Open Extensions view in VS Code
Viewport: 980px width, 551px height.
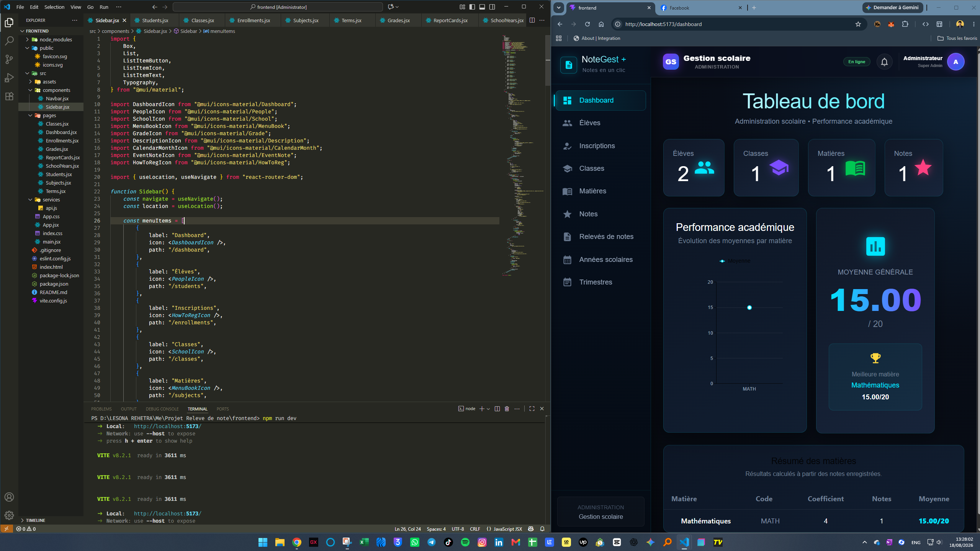pos(9,96)
